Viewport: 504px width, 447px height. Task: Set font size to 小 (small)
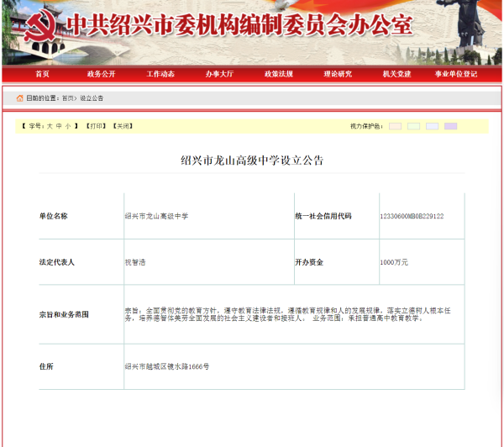tap(68, 126)
